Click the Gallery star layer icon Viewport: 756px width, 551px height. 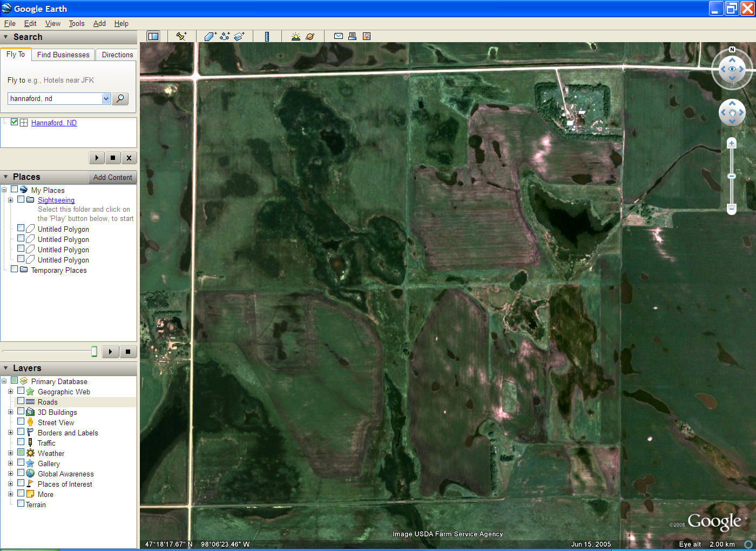tap(30, 463)
